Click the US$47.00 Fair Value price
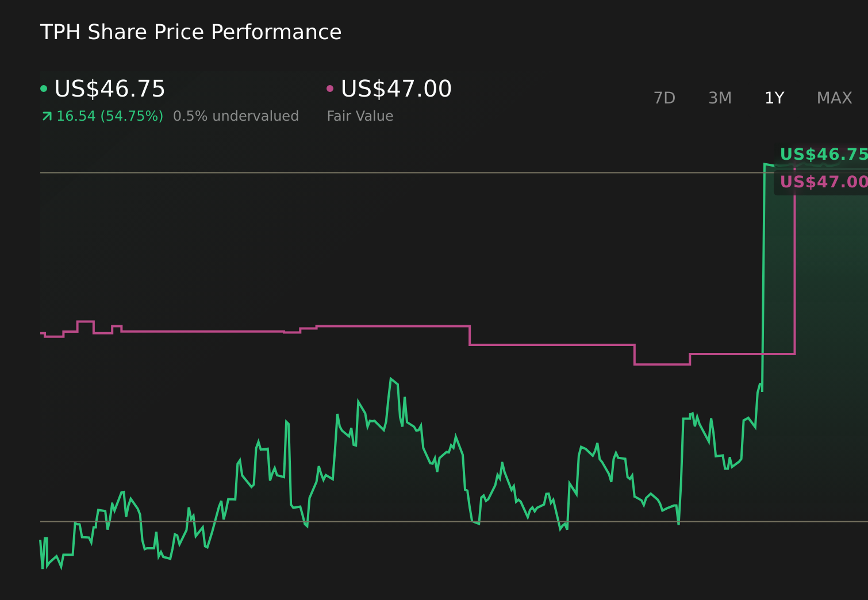 click(x=395, y=89)
